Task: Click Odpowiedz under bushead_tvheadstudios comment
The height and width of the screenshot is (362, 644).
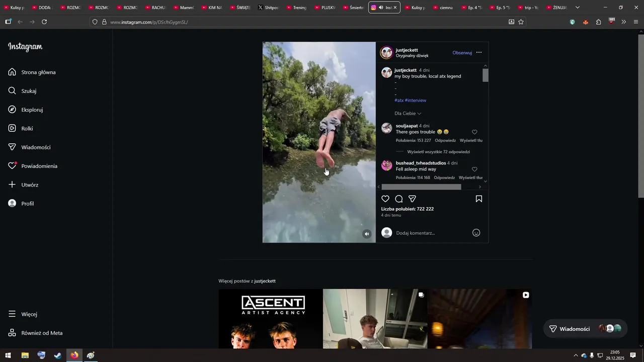Action: click(444, 178)
